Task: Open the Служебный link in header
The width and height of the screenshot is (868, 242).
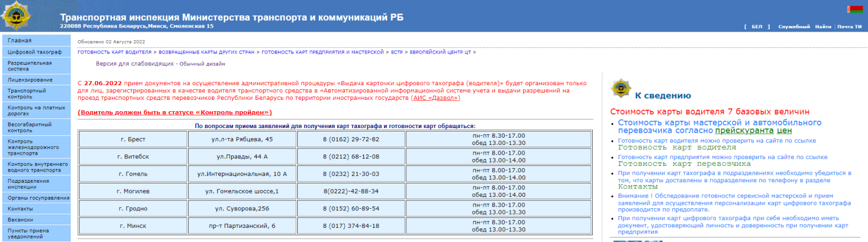Action: tap(793, 27)
